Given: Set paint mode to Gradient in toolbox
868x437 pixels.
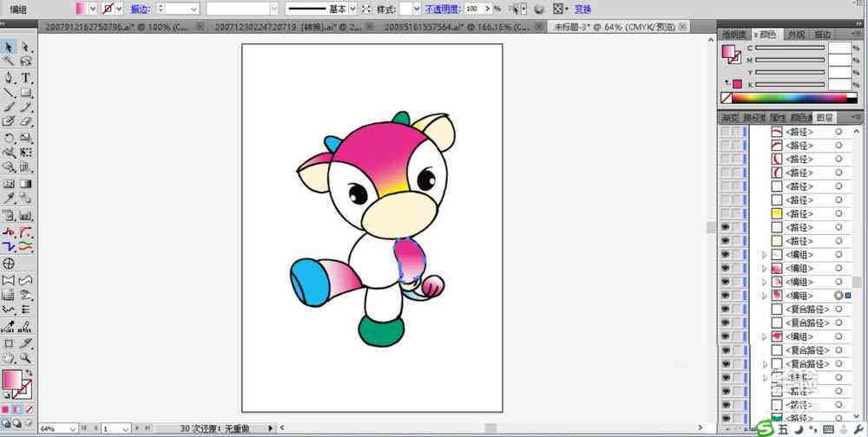Looking at the screenshot, I should (x=17, y=409).
